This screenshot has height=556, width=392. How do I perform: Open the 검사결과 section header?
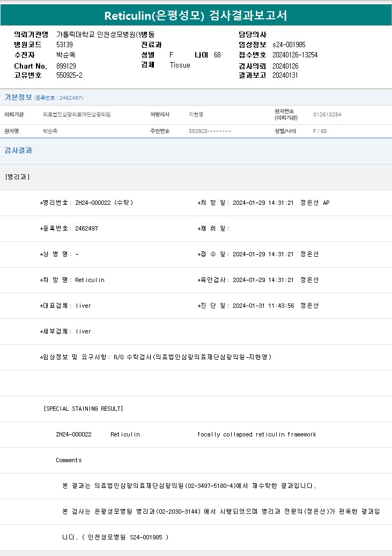pos(18,151)
